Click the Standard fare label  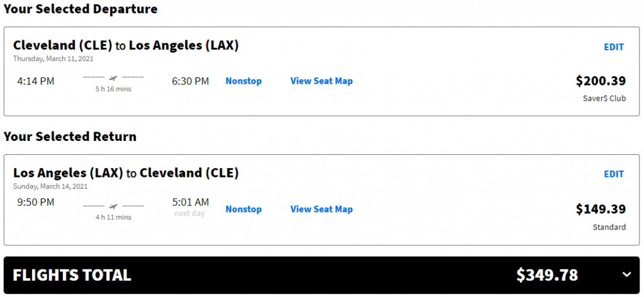tap(609, 227)
